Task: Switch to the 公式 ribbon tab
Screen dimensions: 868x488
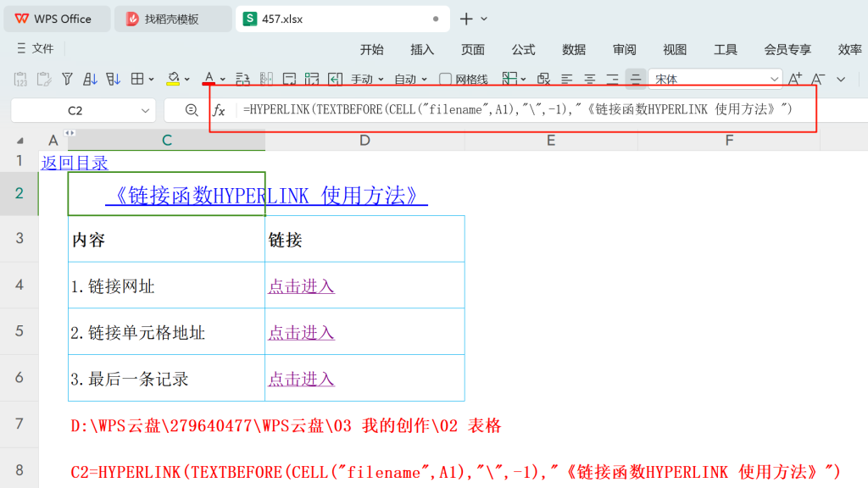Action: [523, 50]
